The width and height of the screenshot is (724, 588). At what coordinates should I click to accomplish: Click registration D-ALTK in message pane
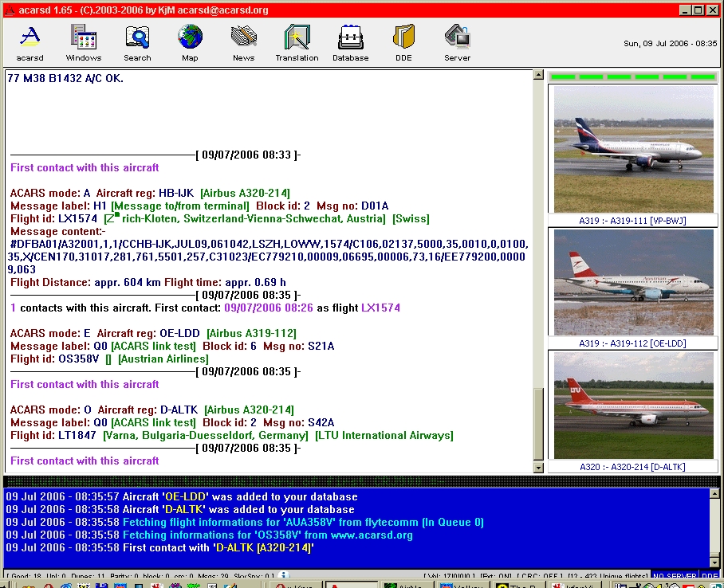tap(179, 410)
